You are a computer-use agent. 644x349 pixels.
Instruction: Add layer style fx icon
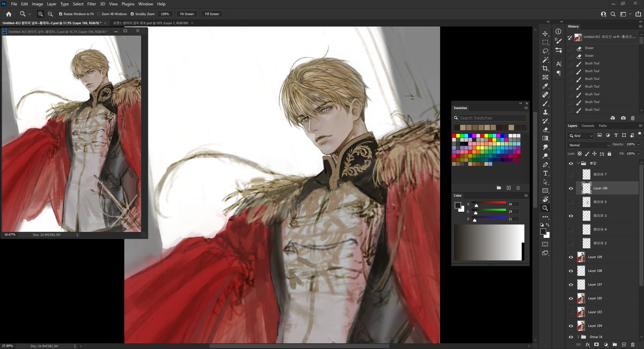588,344
